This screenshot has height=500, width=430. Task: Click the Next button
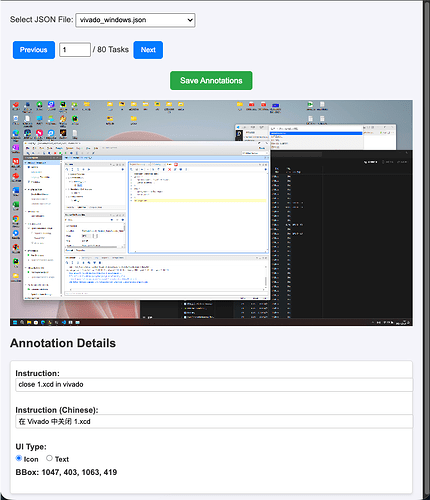tap(148, 50)
